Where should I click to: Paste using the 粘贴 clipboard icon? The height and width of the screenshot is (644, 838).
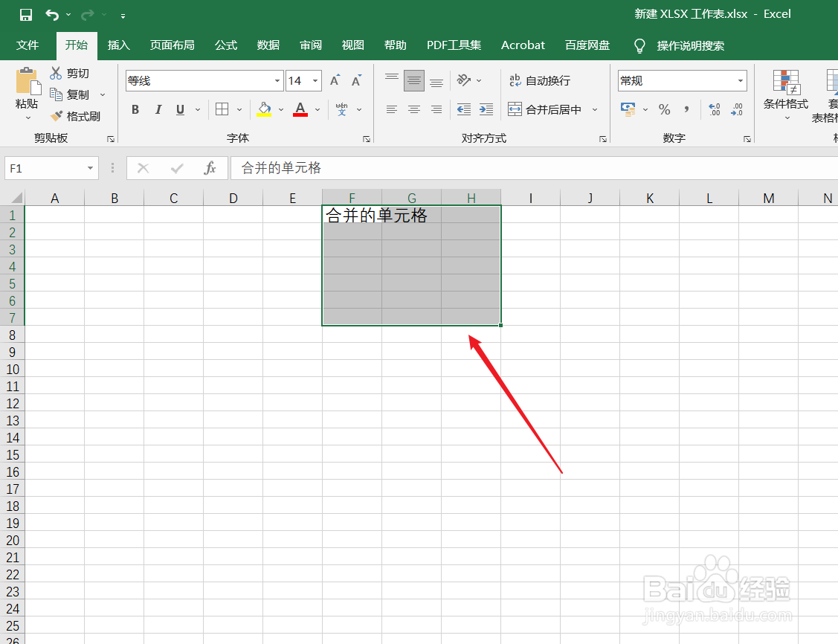28,81
